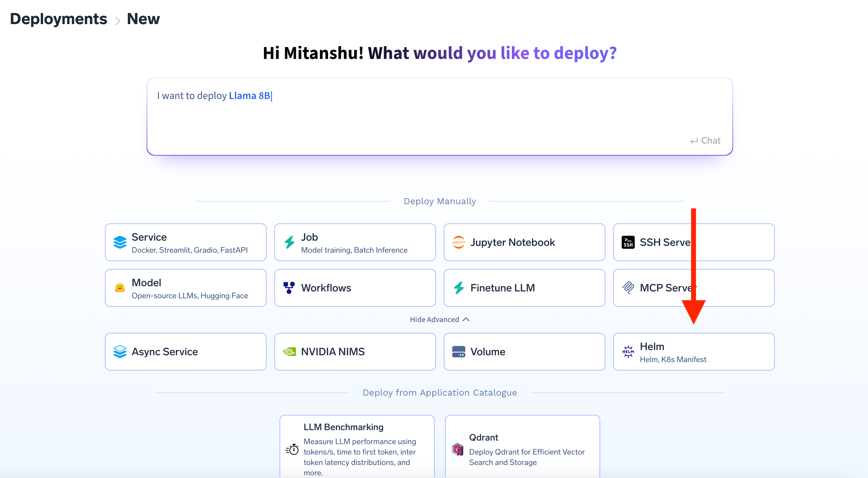Click the SSH terminal icon
The image size is (868, 478).
tap(628, 242)
